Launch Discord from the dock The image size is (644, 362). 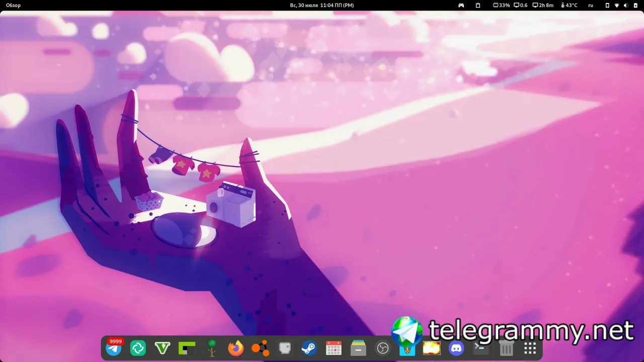pos(456,348)
